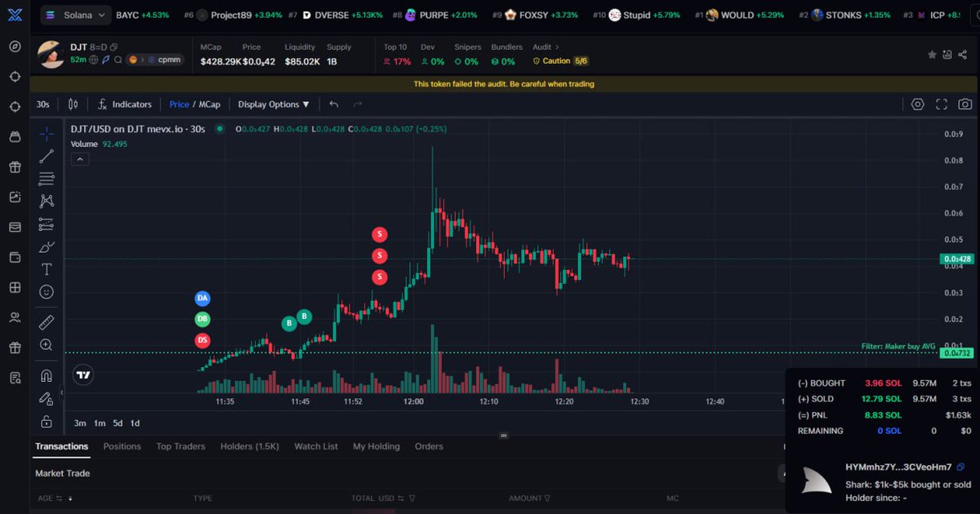Open the TOTAL USD filter funnel icon
This screenshot has height=514, width=980.
coord(412,498)
